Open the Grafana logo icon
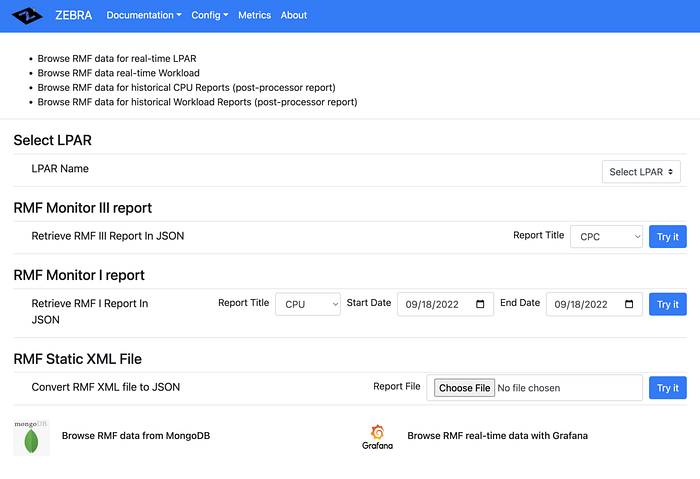This screenshot has height=479, width=700. tap(377, 437)
